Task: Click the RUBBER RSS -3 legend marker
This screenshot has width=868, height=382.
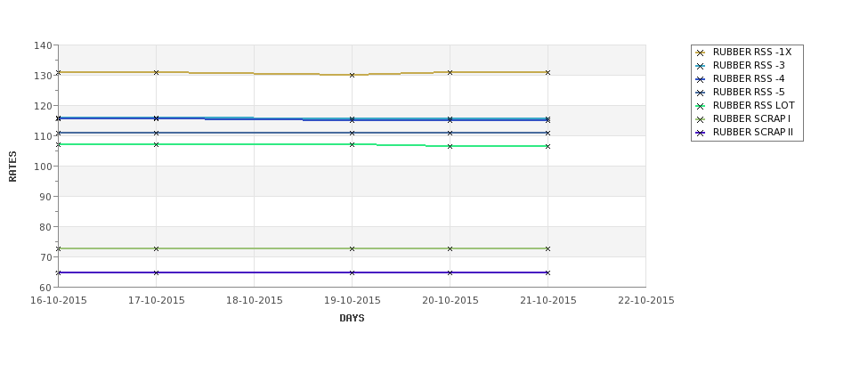Action: 701,66
